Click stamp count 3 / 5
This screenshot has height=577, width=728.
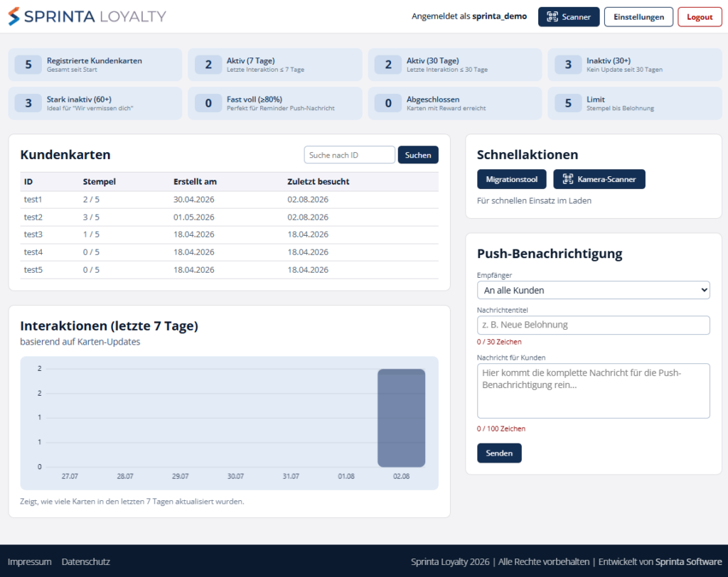pyautogui.click(x=91, y=217)
